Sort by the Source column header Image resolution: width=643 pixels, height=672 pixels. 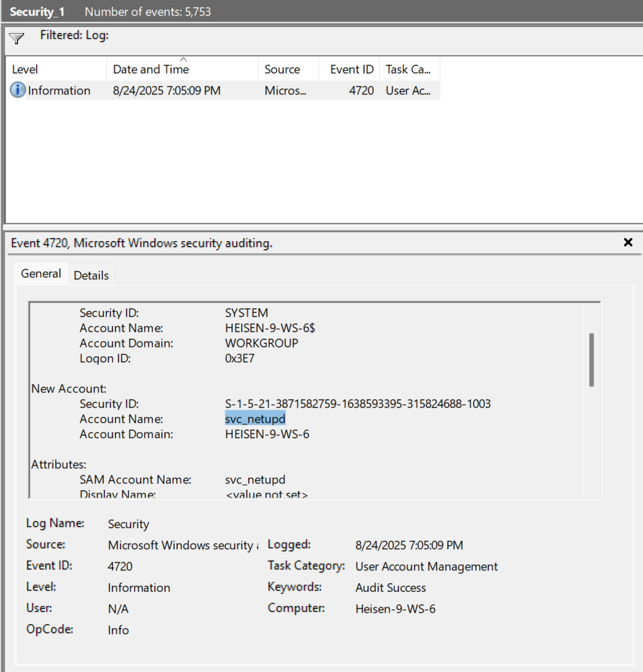(x=282, y=69)
